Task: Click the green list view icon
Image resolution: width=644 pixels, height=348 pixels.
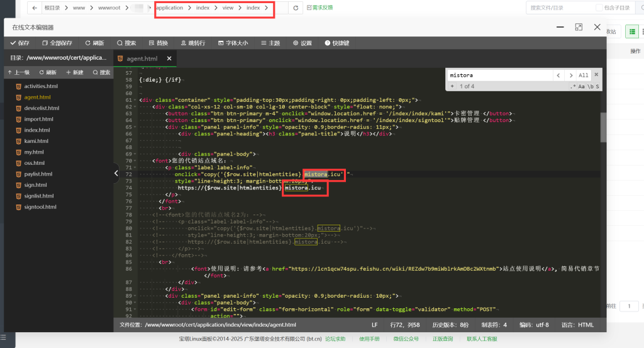Action: pos(632,31)
